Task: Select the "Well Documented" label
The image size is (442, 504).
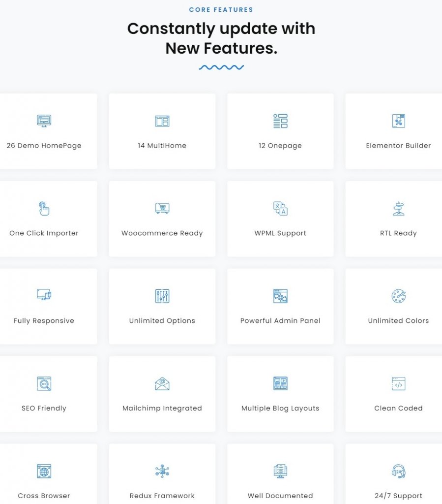Action: coord(280,496)
